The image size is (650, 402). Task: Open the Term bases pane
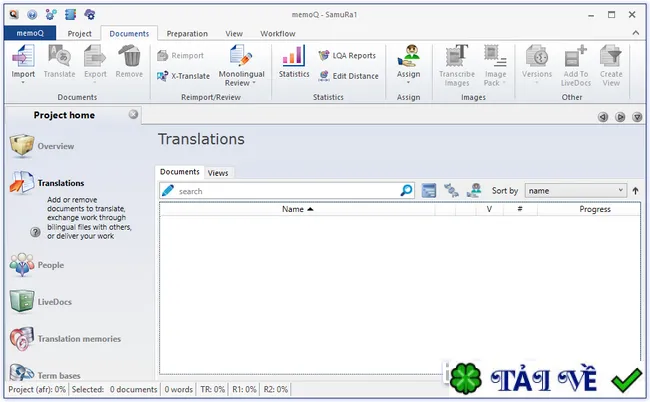(x=45, y=374)
